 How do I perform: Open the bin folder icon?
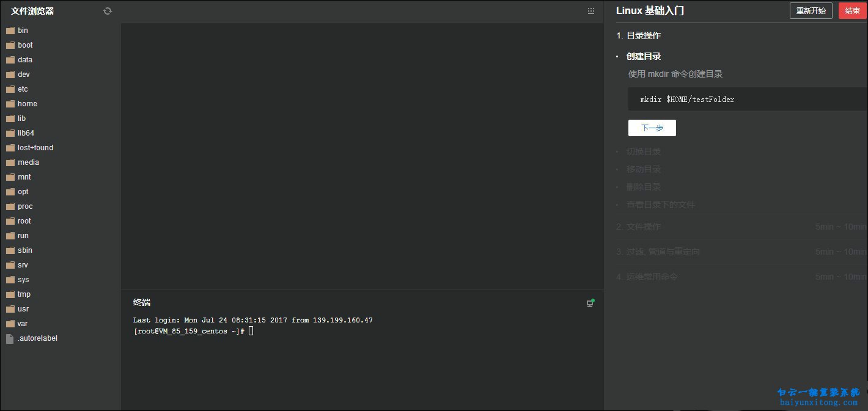[10, 31]
